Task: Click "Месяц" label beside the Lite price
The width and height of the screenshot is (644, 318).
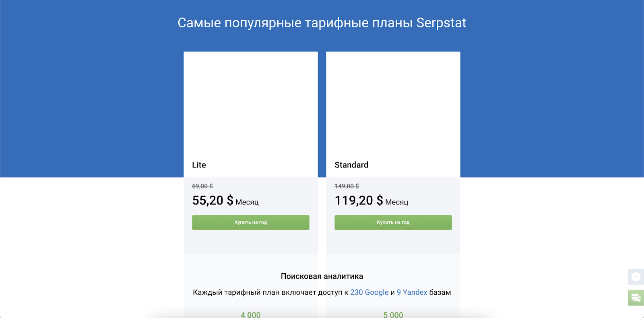Action: tap(247, 202)
